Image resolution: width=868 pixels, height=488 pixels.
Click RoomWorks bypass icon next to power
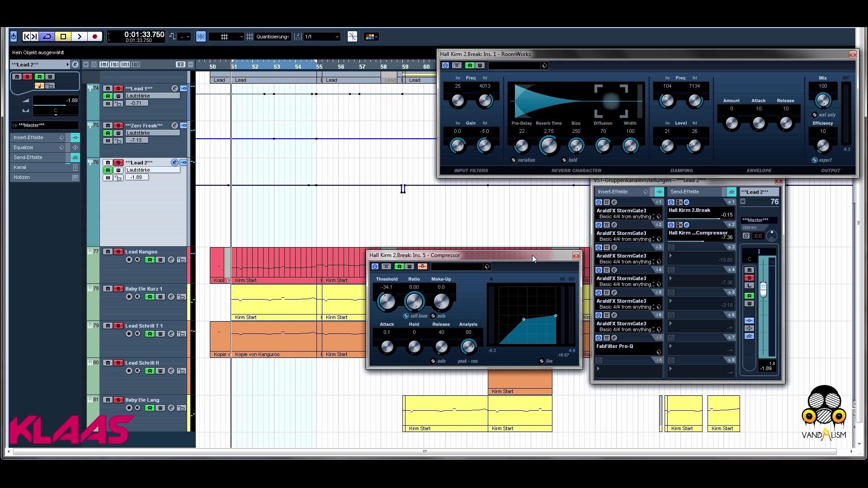click(457, 66)
